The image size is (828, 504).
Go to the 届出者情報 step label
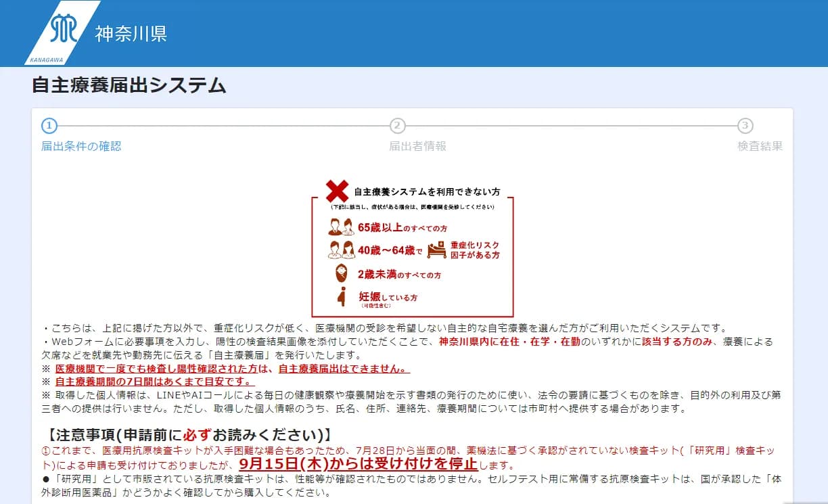(x=417, y=146)
